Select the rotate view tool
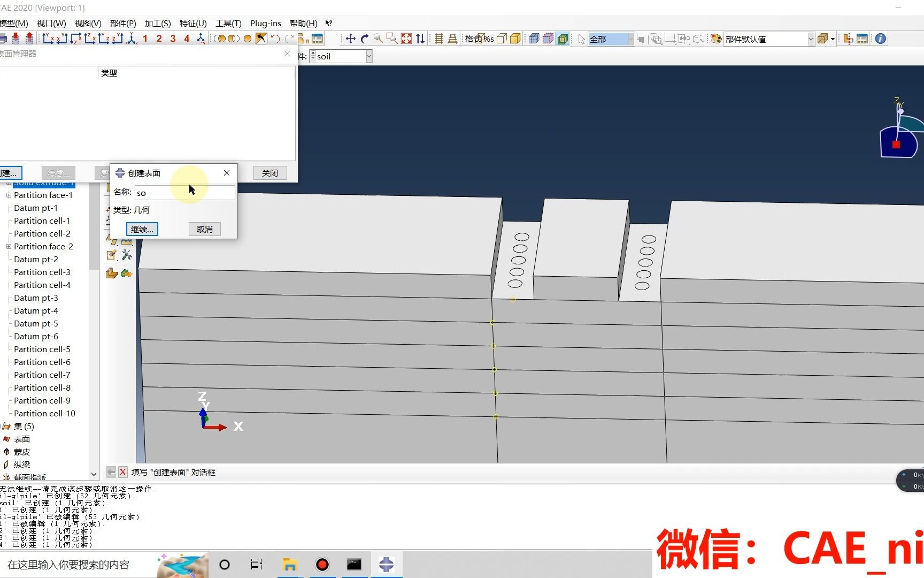 pyautogui.click(x=365, y=39)
